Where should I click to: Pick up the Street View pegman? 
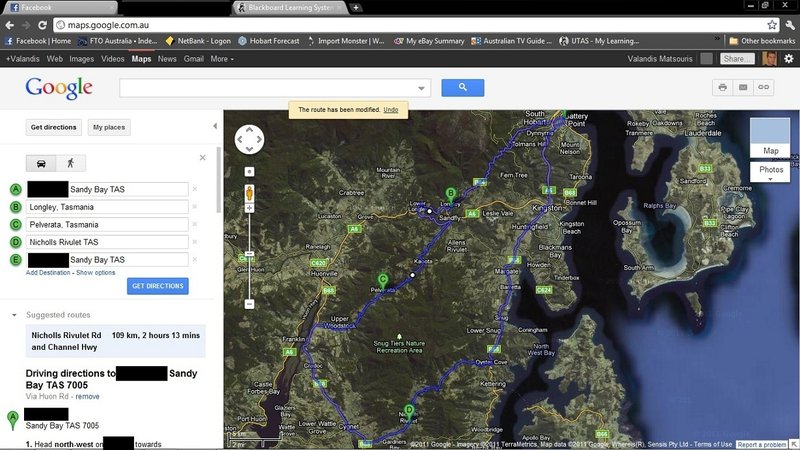pos(249,193)
